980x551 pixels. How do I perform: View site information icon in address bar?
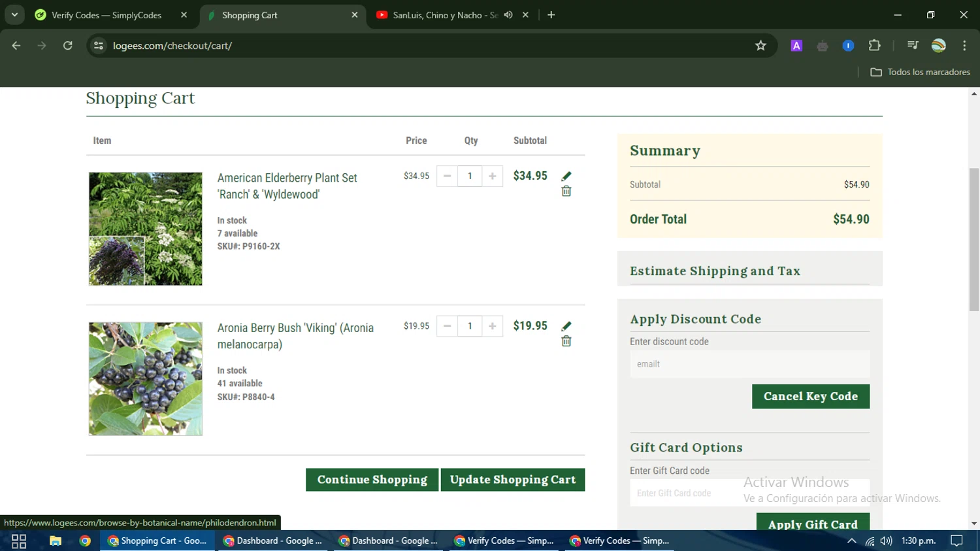99,46
